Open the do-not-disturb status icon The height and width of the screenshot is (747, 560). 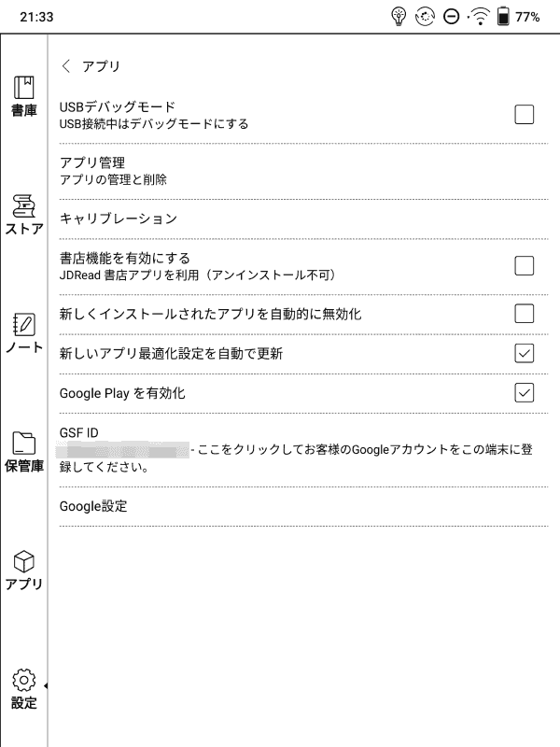point(452,15)
